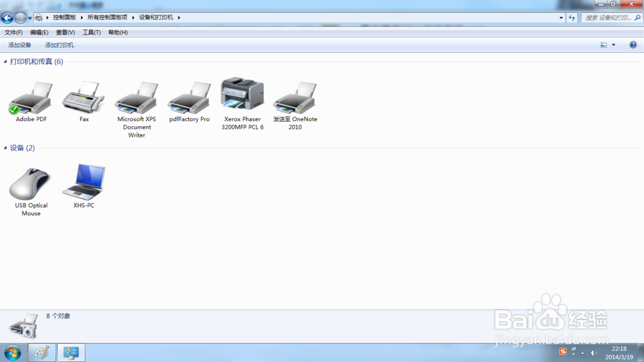Viewport: 644px width, 362px height.
Task: Click the 添加打印机 button
Action: [59, 45]
